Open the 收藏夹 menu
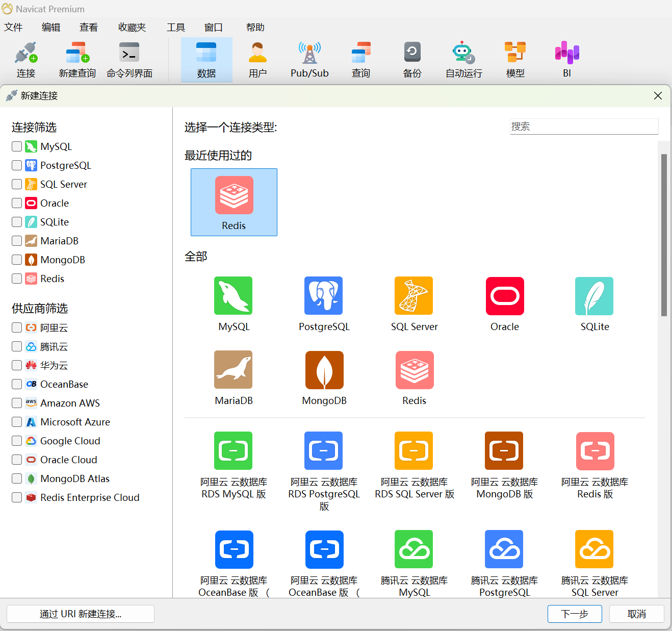Image resolution: width=672 pixels, height=631 pixels. (x=132, y=28)
